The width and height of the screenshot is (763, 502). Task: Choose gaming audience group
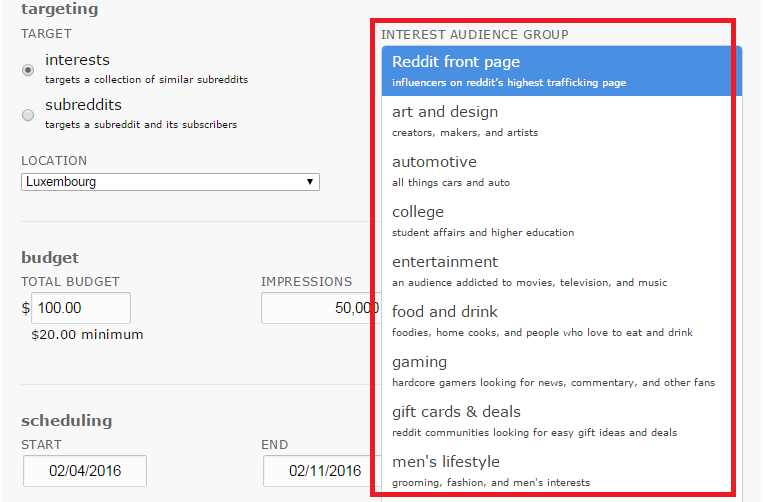point(562,371)
